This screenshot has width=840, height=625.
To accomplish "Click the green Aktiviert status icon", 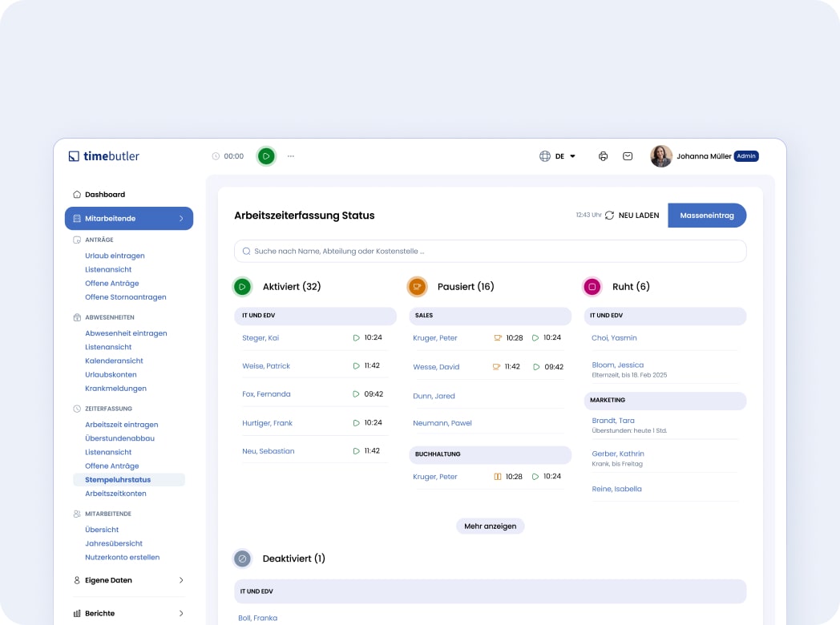I will 242,287.
